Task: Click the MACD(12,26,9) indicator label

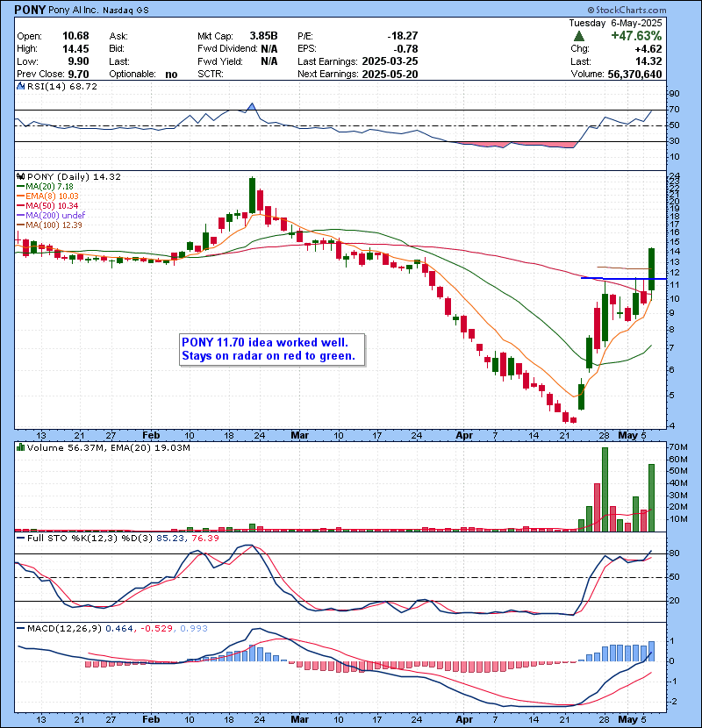Action: 64,629
